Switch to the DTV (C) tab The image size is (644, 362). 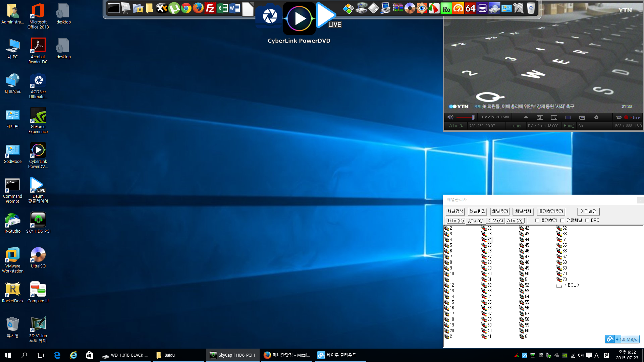click(x=456, y=221)
